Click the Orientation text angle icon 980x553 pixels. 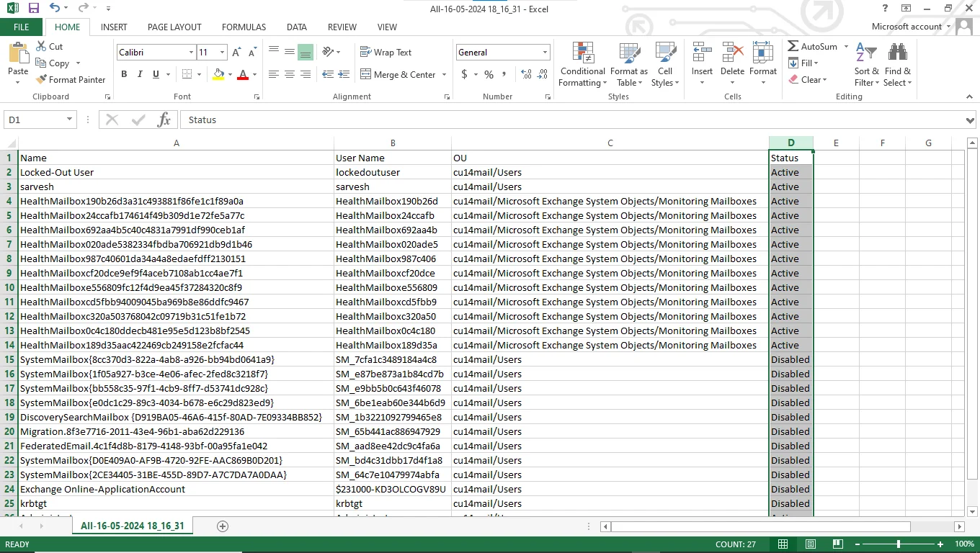click(x=328, y=52)
